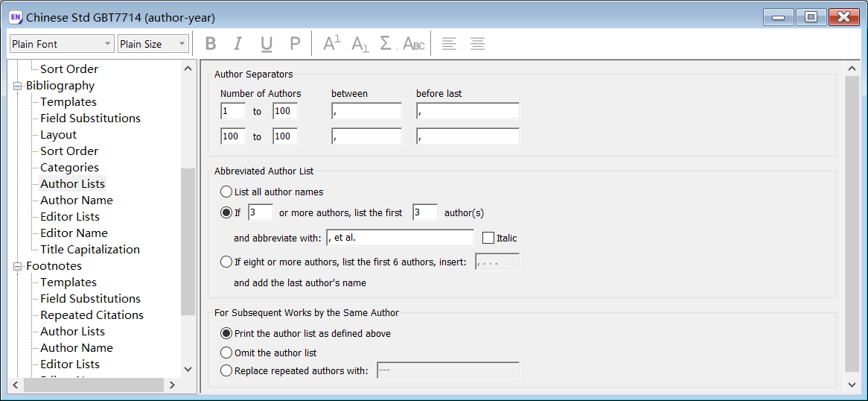Image resolution: width=868 pixels, height=401 pixels.
Task: Open Footnotes Field Substitutions item
Action: [x=90, y=298]
